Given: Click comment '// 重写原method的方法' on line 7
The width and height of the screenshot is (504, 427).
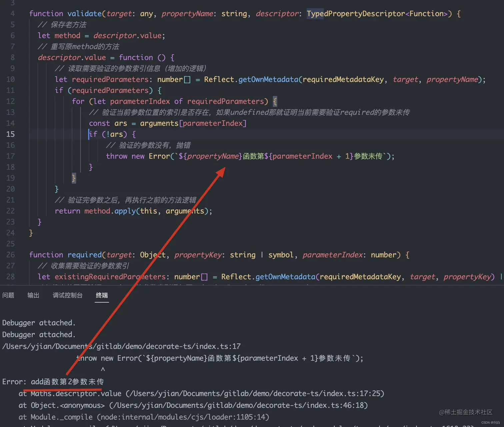Looking at the screenshot, I should pos(78,47).
